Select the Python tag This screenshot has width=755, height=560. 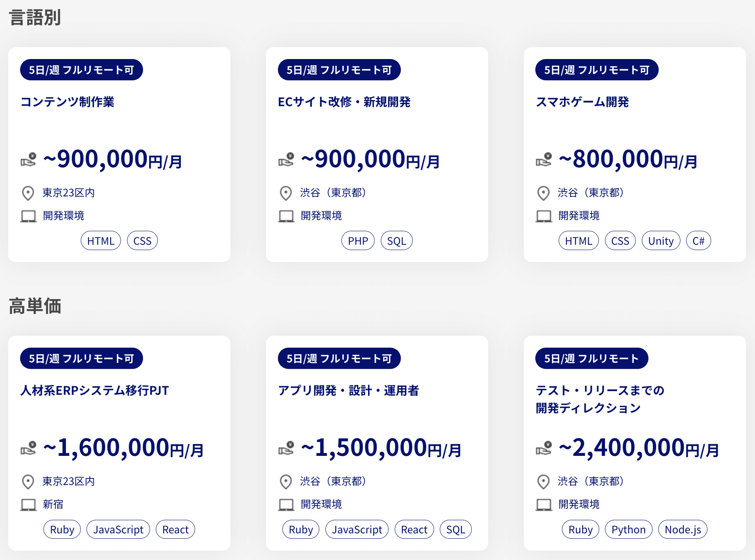pos(628,529)
